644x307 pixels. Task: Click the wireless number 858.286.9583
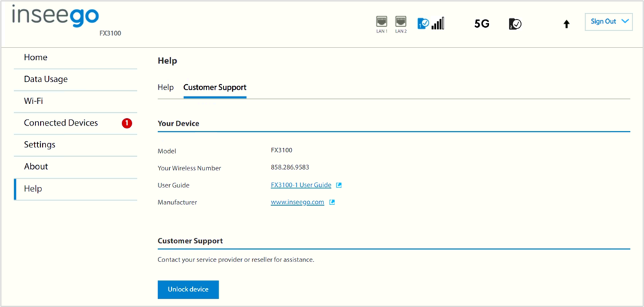tap(290, 168)
